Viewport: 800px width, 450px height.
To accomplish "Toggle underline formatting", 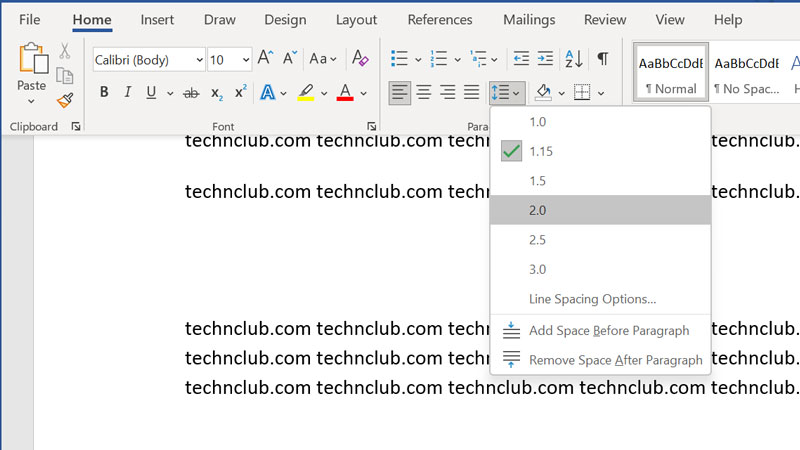I will [151, 92].
